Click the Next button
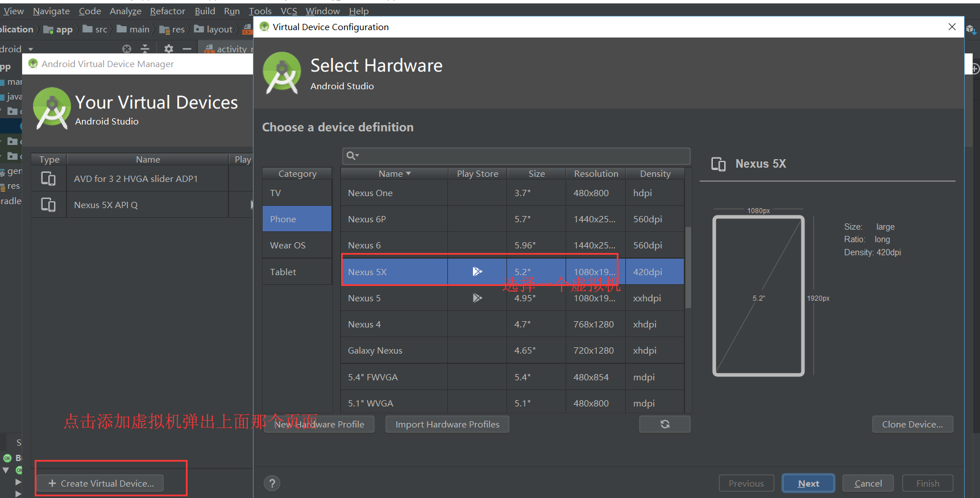Screen dimensions: 980x498 [x=808, y=483]
